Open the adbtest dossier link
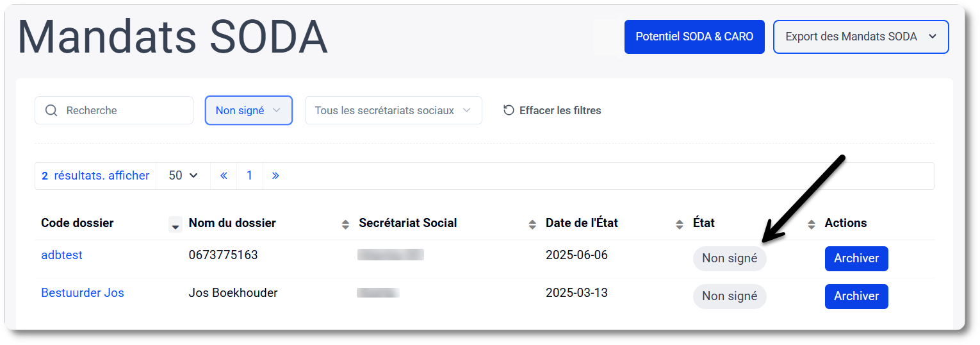This screenshot has width=980, height=345. pos(62,255)
